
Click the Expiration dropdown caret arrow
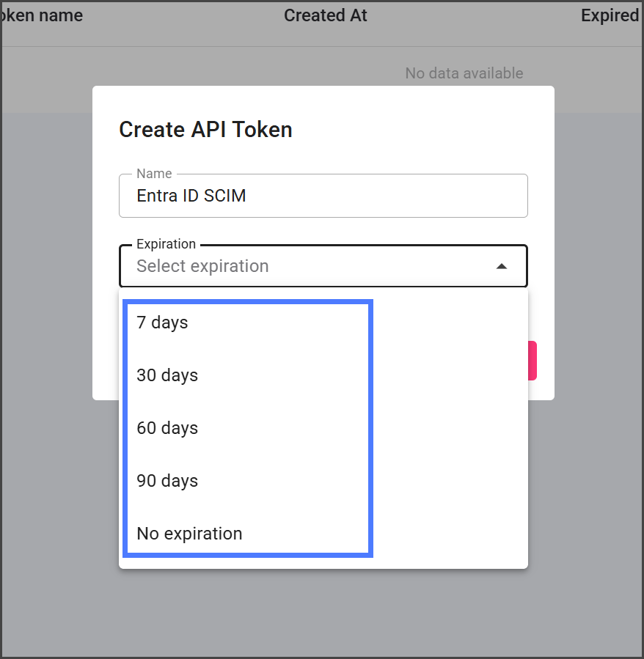502,266
